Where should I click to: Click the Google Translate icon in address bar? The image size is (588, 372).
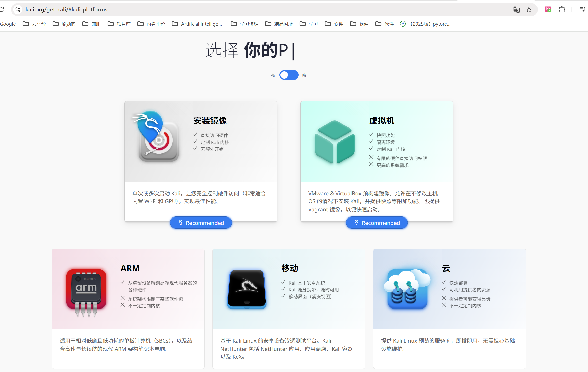click(x=516, y=10)
